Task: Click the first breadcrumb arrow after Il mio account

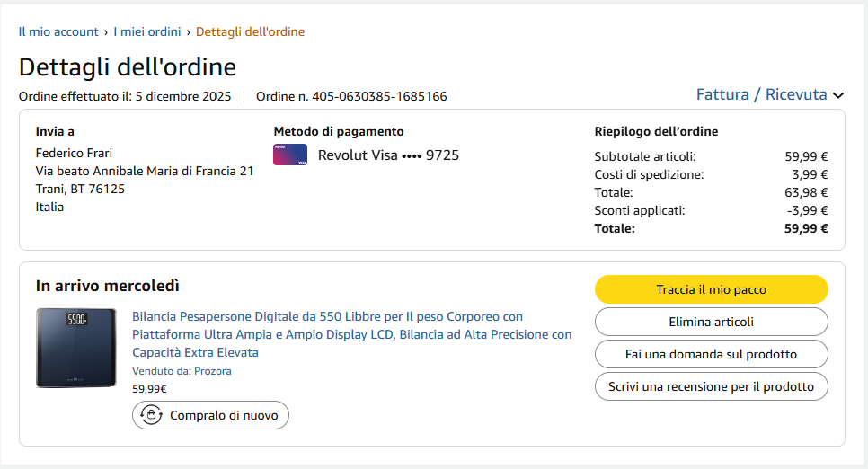Action: click(x=106, y=32)
